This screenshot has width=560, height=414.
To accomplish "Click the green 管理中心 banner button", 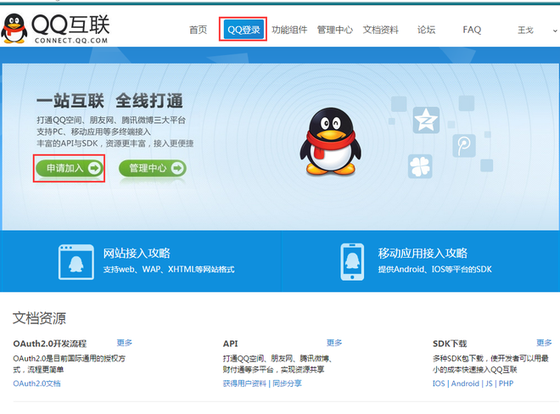I will [152, 168].
